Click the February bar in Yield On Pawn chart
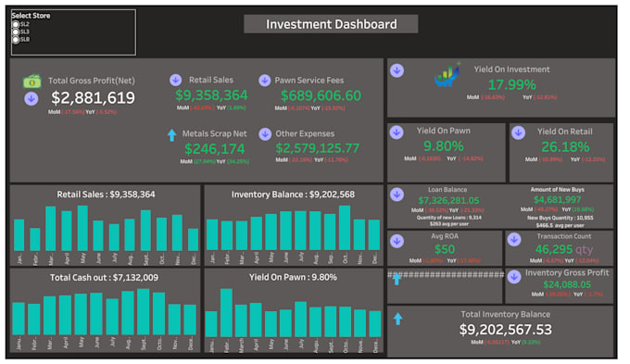Image resolution: width=630 pixels, height=364 pixels. [226, 312]
